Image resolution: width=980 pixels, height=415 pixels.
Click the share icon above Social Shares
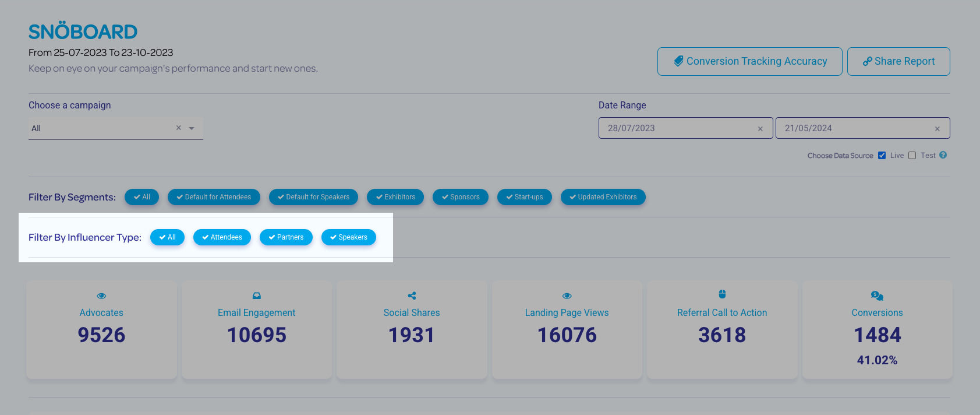[x=412, y=296]
